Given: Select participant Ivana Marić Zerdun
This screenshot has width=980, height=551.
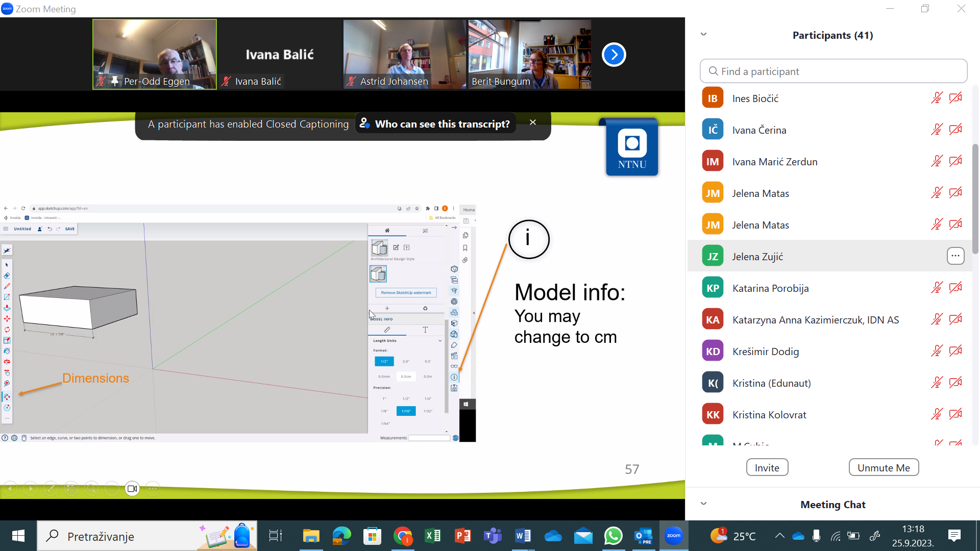Looking at the screenshot, I should coord(829,161).
